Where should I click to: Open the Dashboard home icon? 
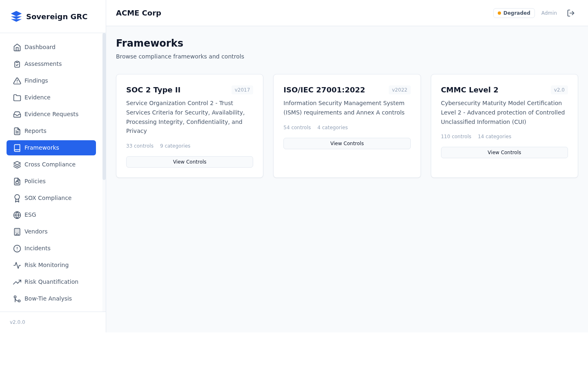tap(17, 47)
